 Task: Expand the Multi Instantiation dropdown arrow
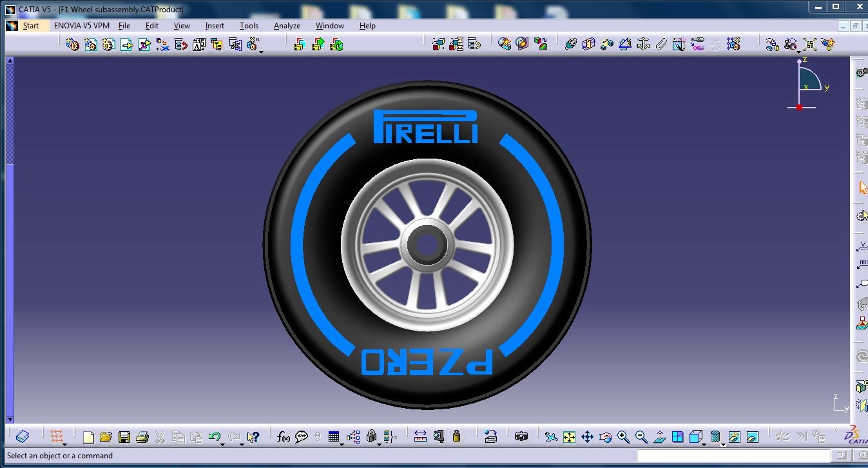261,52
